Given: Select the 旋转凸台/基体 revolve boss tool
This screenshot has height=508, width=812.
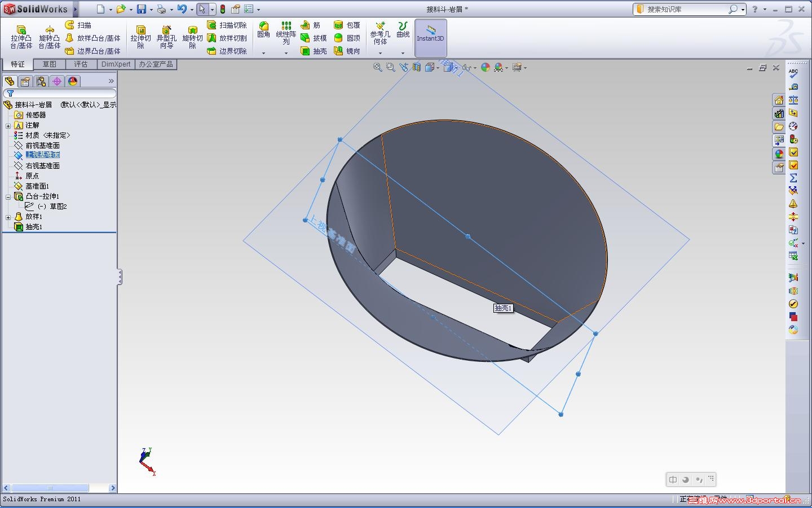Looking at the screenshot, I should (49, 37).
